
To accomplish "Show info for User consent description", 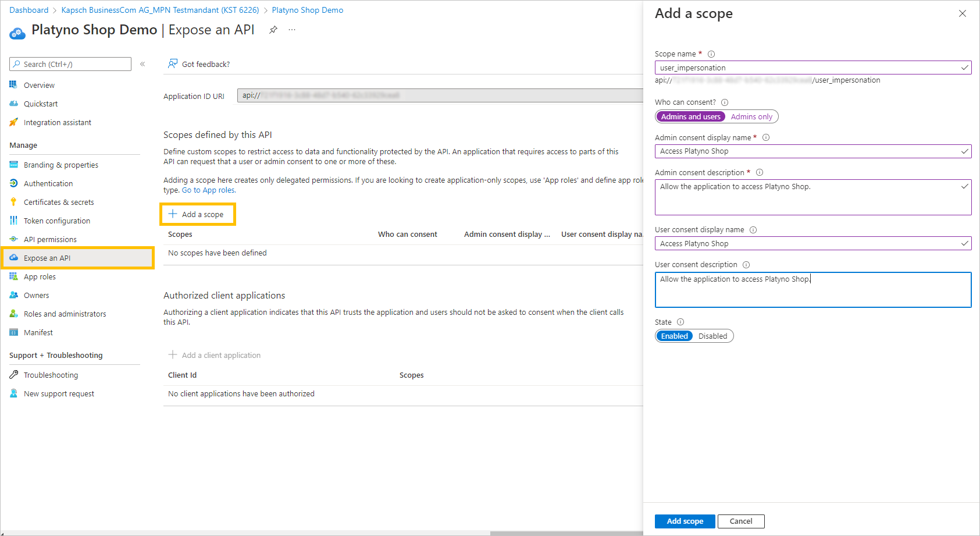I will tap(746, 265).
